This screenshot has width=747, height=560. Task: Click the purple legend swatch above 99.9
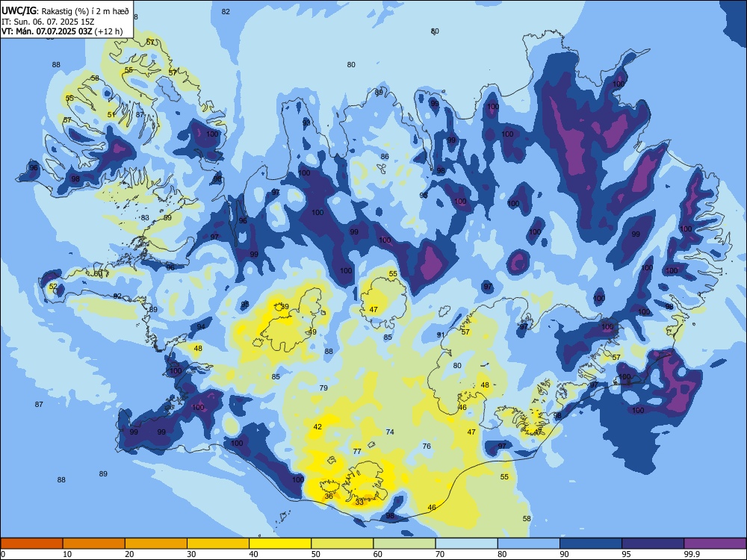tap(715, 544)
